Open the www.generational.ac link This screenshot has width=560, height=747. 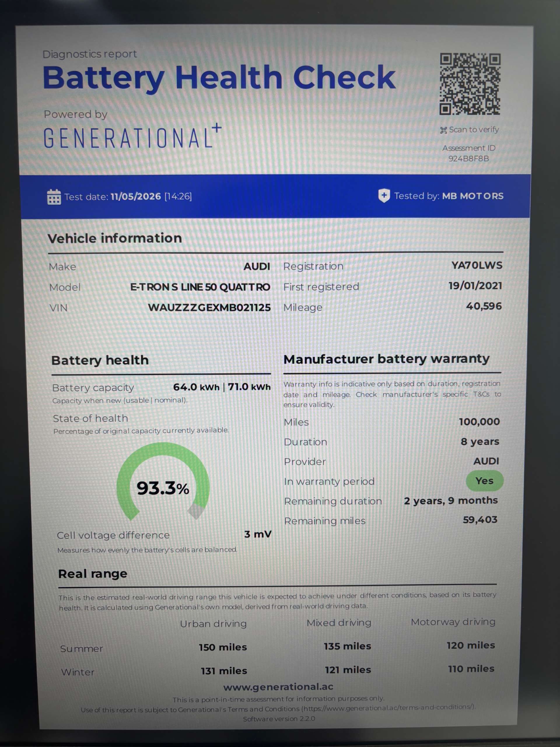tap(278, 687)
